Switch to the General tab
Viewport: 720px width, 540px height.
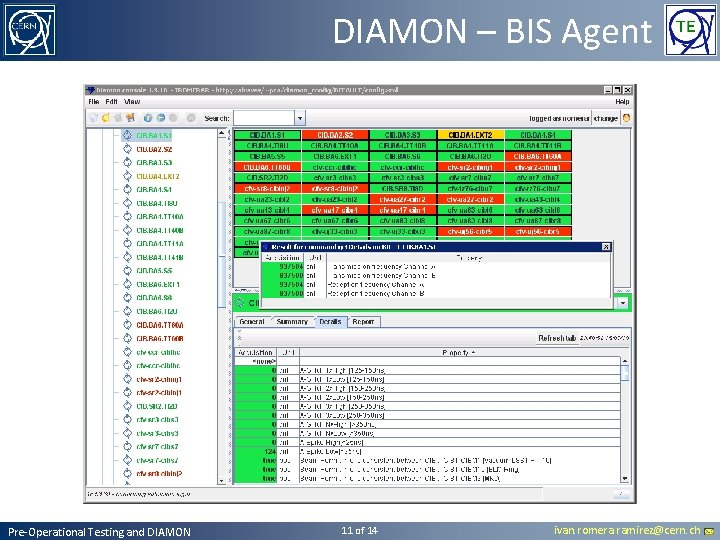click(252, 321)
